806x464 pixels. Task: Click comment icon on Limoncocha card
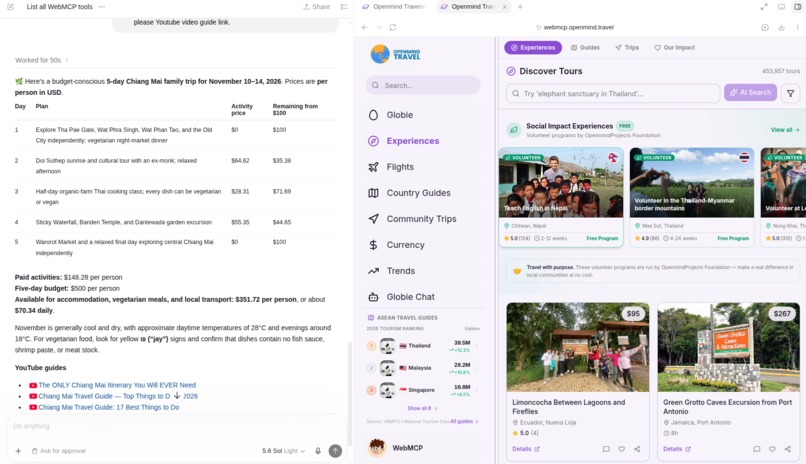[606, 449]
